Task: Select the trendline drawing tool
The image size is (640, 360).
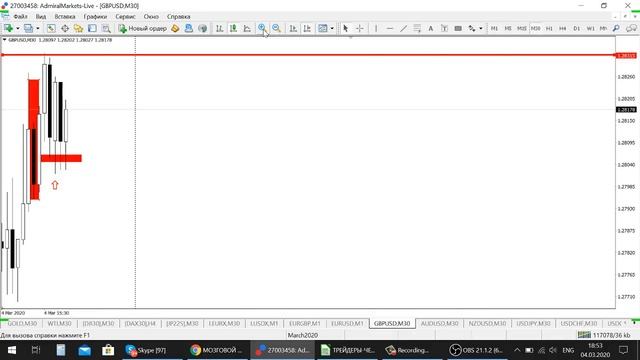Action: click(403, 28)
